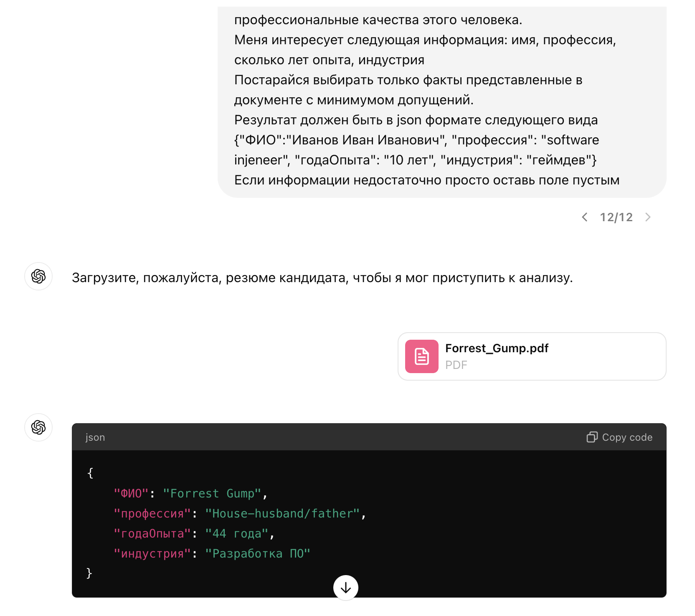The height and width of the screenshot is (616, 695).
Task: Click the line "профессиональные качества этого человека"
Action: 378,20
